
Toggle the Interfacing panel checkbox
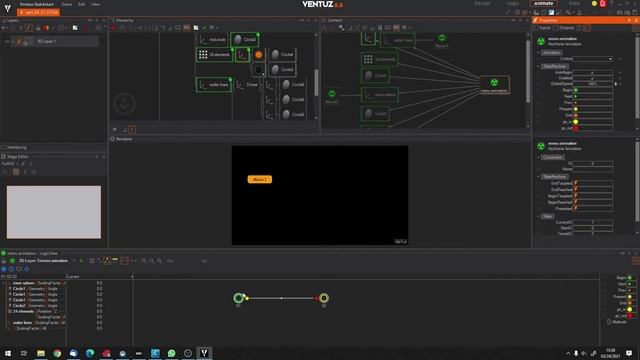coord(3,147)
